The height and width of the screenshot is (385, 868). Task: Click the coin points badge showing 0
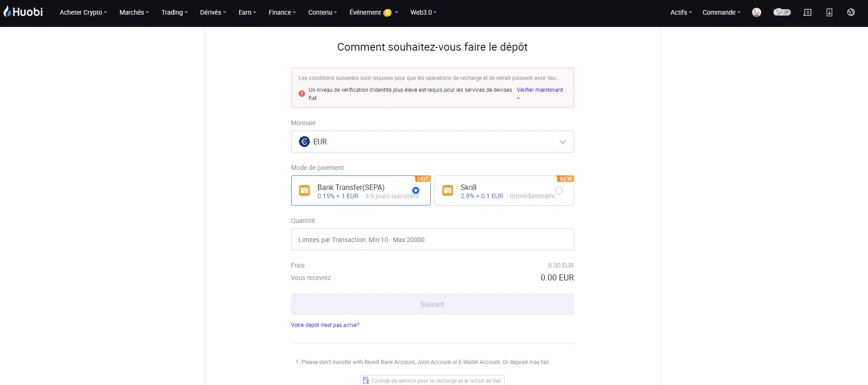(x=782, y=12)
